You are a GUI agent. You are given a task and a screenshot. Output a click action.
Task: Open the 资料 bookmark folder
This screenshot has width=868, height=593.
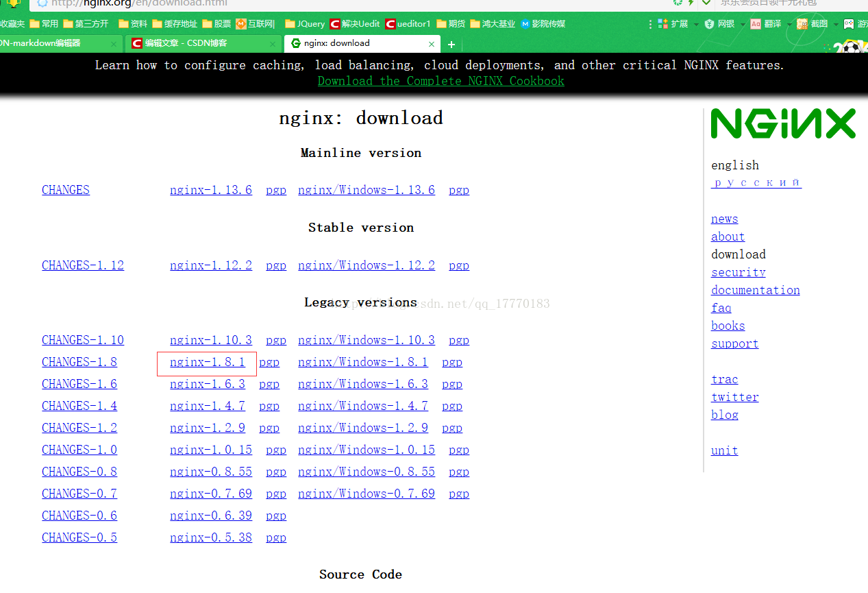click(133, 24)
